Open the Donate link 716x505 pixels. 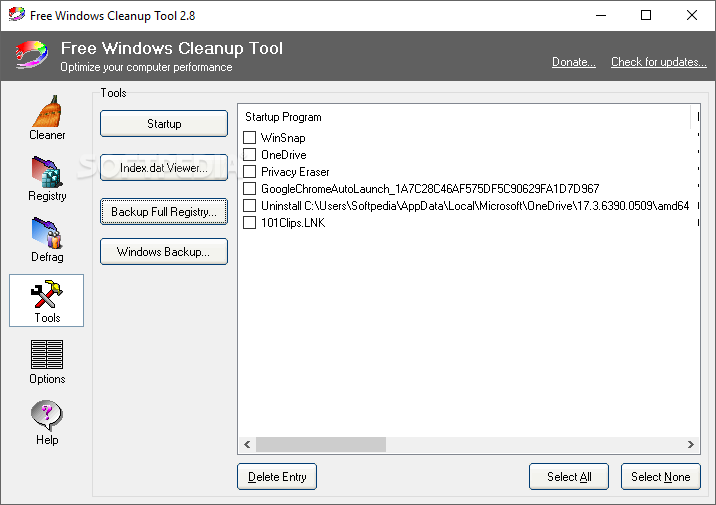pos(574,62)
